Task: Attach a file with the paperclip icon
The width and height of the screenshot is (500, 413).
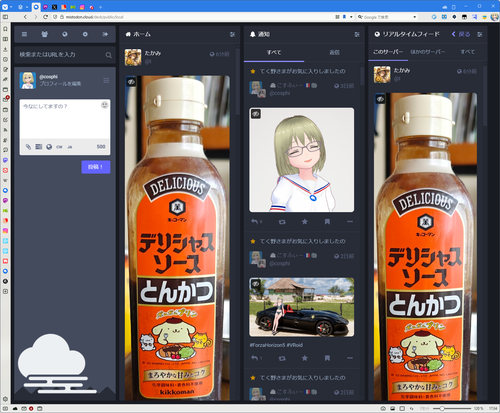Action: [x=28, y=147]
